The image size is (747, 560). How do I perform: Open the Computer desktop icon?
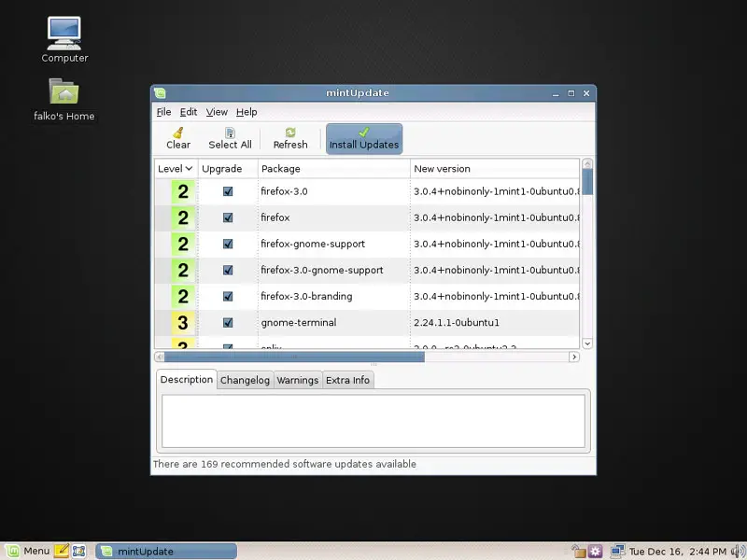[64, 40]
